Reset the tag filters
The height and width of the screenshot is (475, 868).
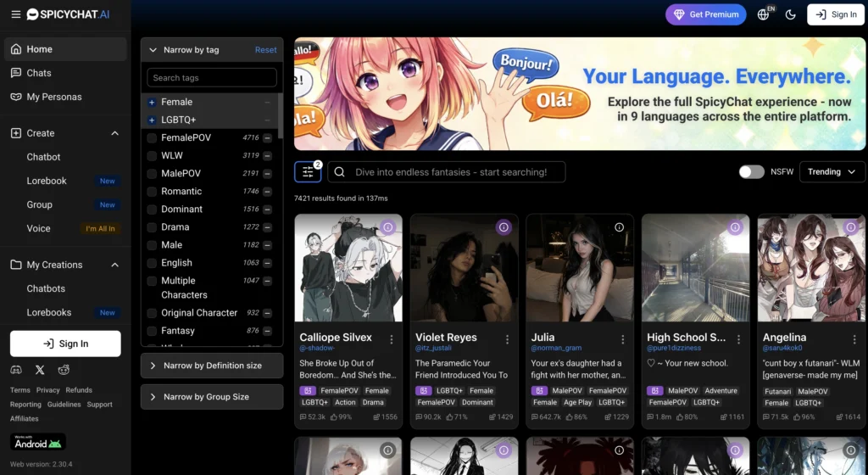pyautogui.click(x=265, y=50)
